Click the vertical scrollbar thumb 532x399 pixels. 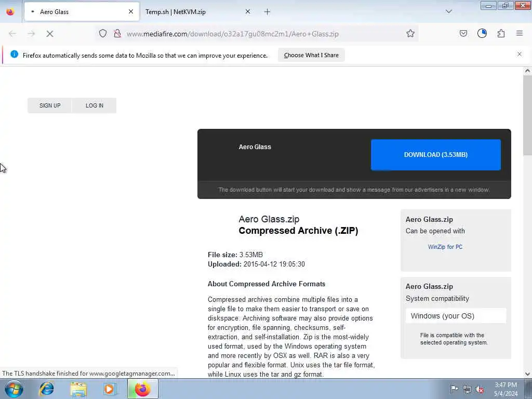pyautogui.click(x=527, y=115)
